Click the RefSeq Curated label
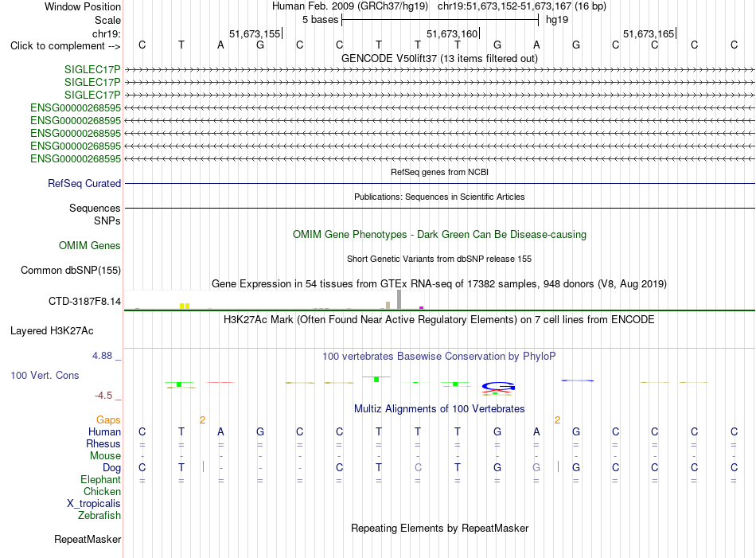This screenshot has width=756, height=558. coord(84,183)
